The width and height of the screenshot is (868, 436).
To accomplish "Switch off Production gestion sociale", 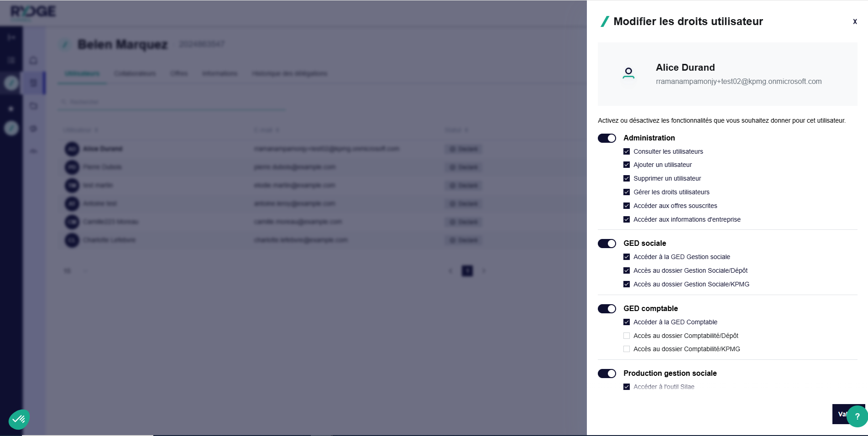I will coord(607,374).
